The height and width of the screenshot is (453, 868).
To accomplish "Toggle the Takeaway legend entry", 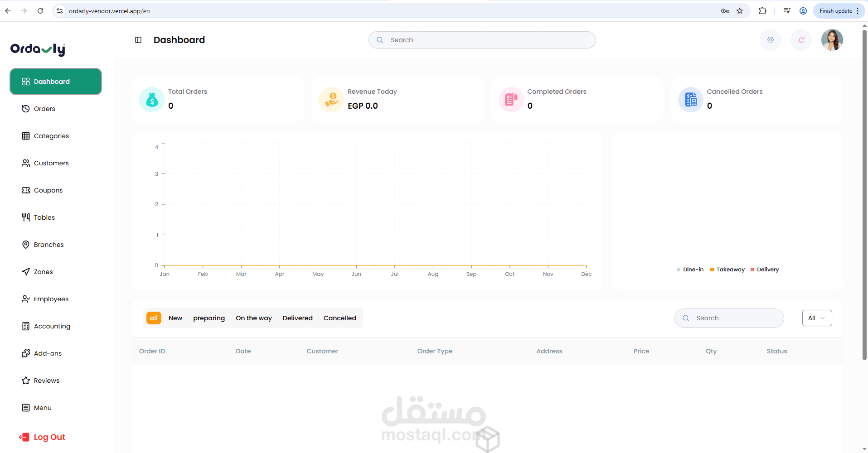I will (x=727, y=269).
